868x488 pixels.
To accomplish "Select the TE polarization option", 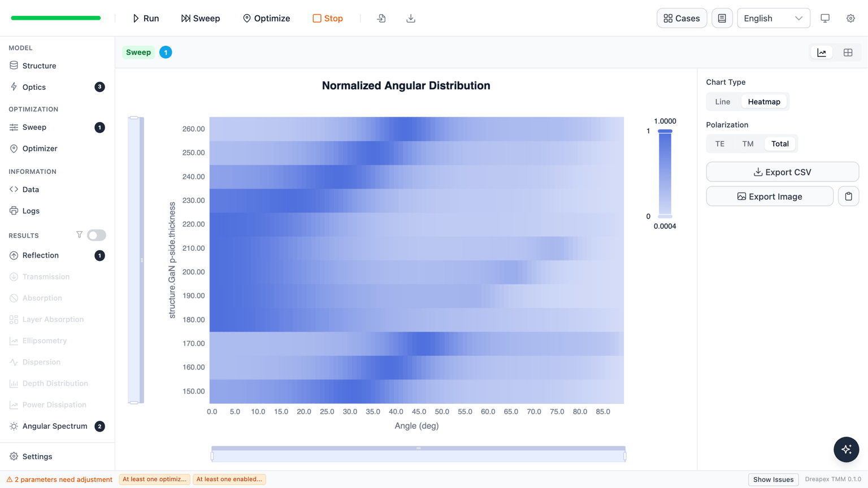I will [720, 144].
